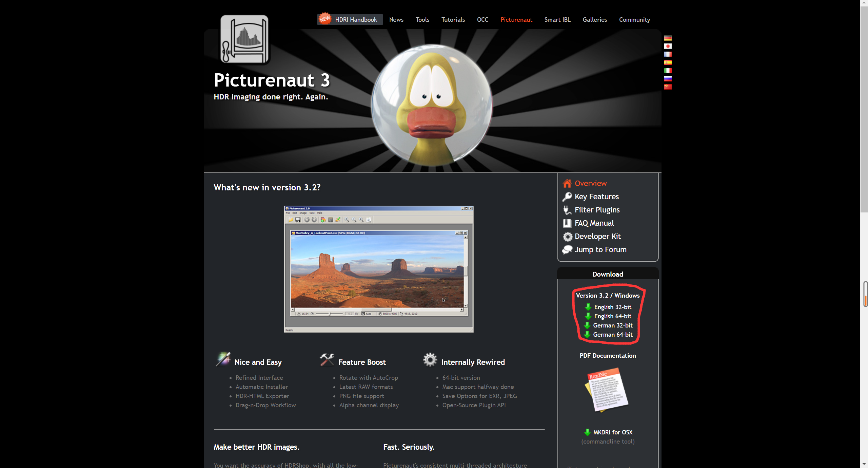Select the Italian flag icon
The height and width of the screenshot is (468, 868).
(668, 71)
